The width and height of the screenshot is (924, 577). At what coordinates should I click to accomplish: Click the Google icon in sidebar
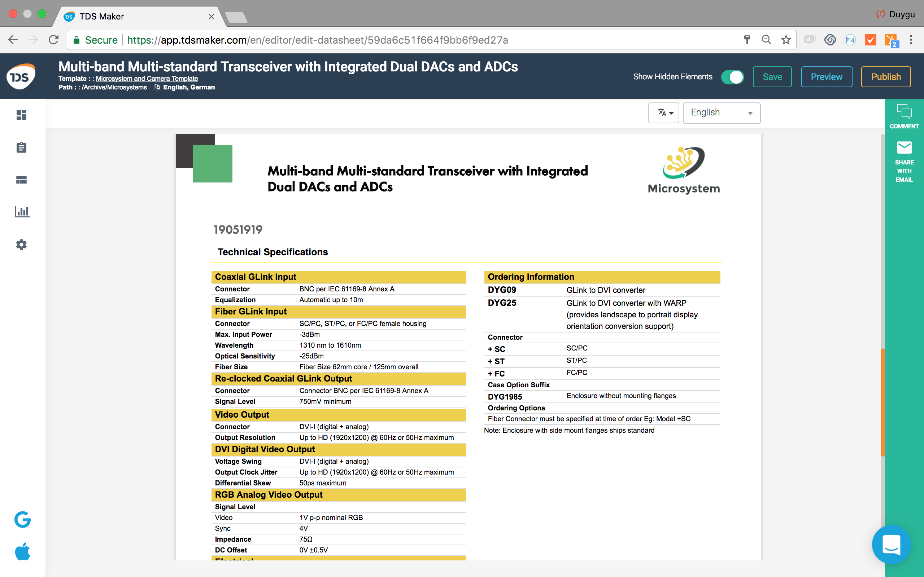[x=22, y=519]
